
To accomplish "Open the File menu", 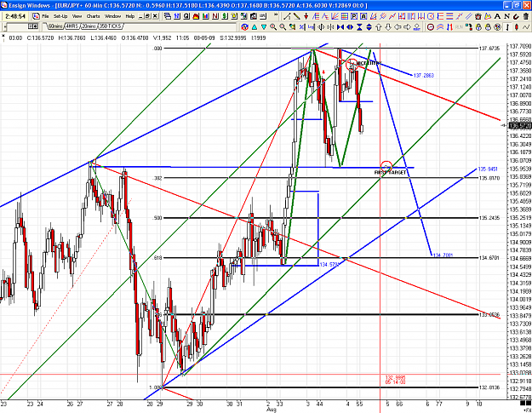I will click(45, 16).
